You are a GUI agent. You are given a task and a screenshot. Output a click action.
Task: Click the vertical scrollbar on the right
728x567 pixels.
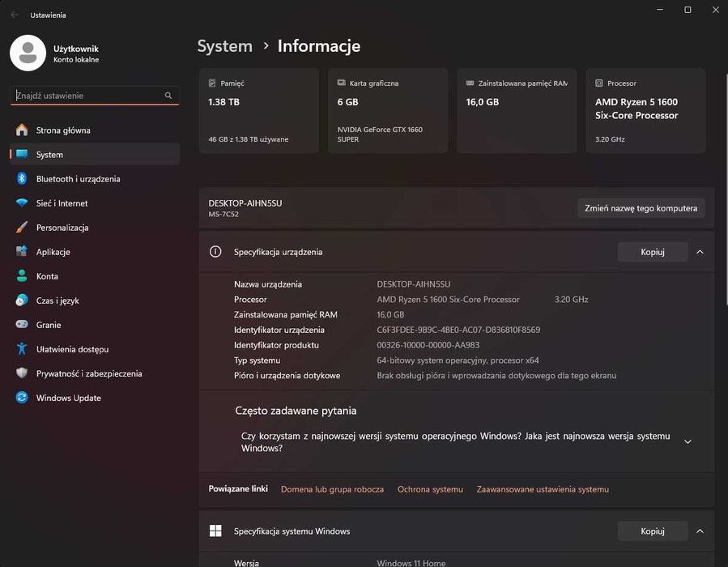726,189
